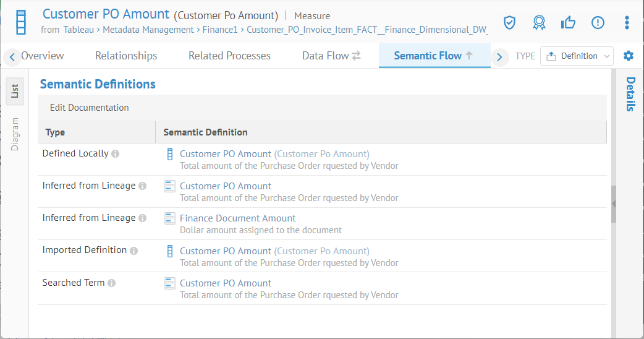Click the thumbs-up like icon
The image size is (644, 339).
coord(568,23)
